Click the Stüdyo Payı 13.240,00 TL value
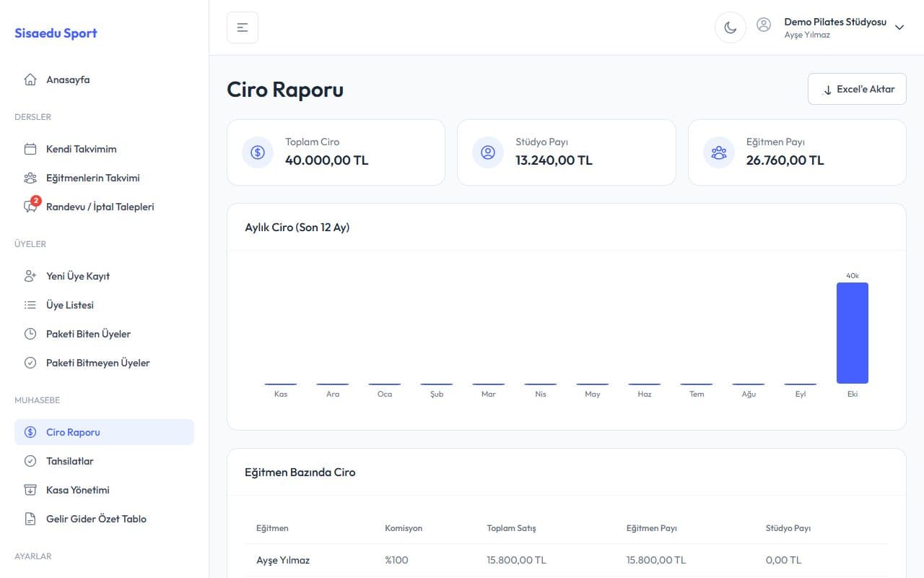This screenshot has width=924, height=578. coord(554,160)
